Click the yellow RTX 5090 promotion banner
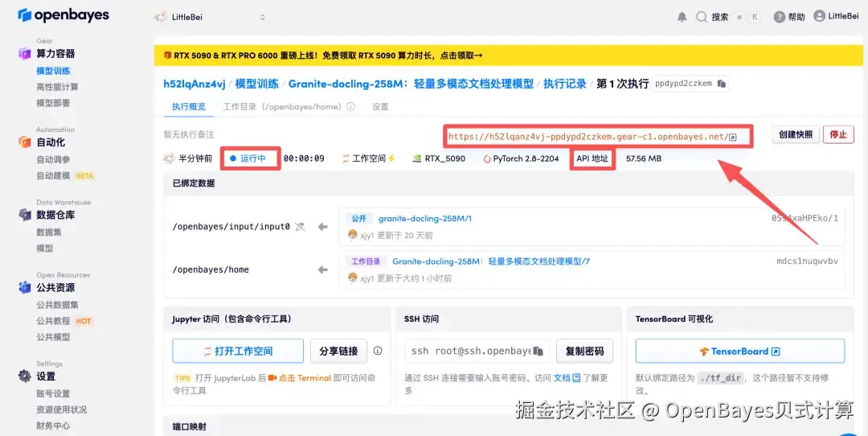This screenshot has width=868, height=436. click(508, 56)
